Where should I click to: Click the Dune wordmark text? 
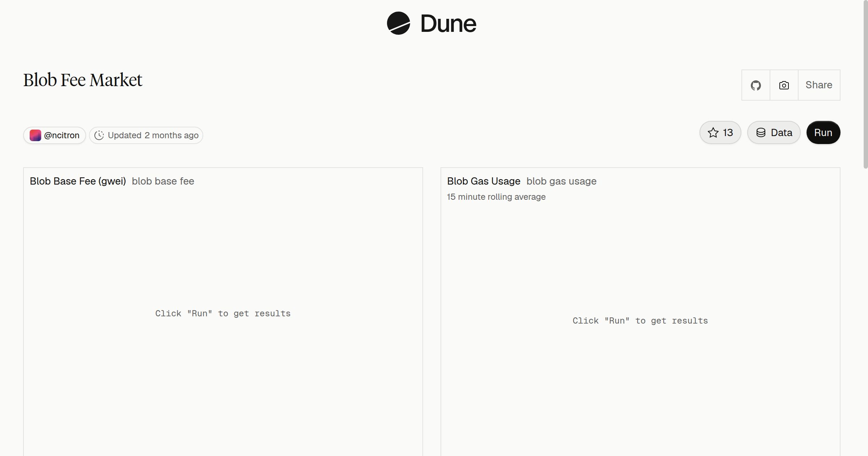(448, 24)
